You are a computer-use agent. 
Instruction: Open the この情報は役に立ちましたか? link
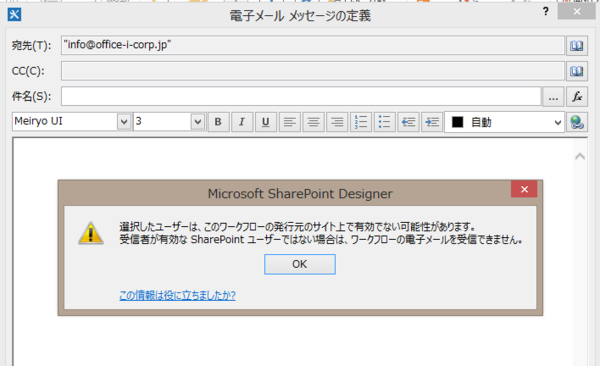178,295
